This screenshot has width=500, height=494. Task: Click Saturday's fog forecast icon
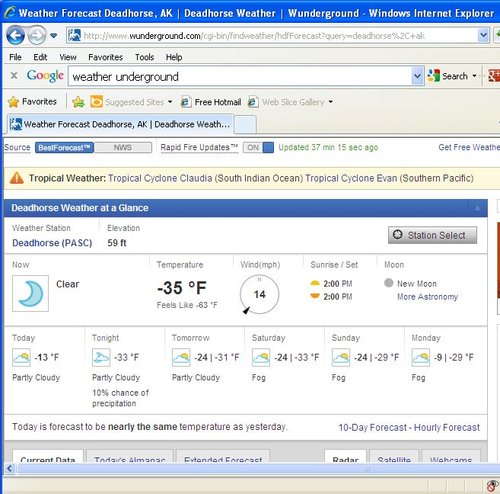(261, 357)
